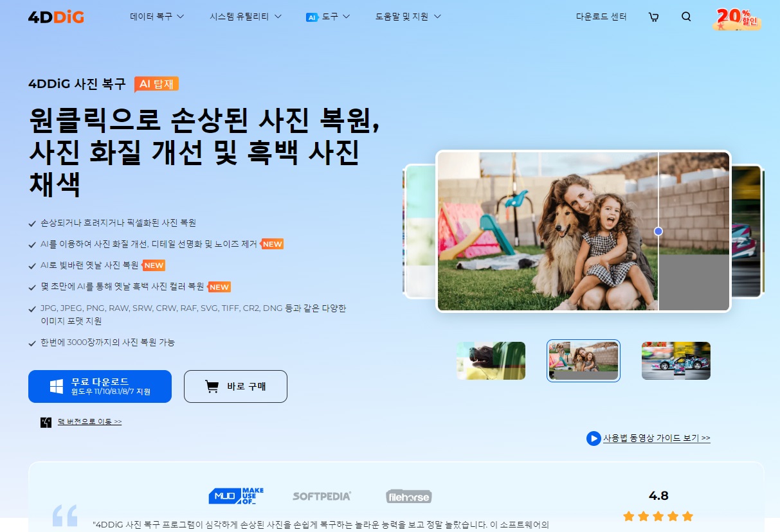The width and height of the screenshot is (780, 532).
Task: Expand the 시스템 유틸리티 menu
Action: (x=246, y=17)
